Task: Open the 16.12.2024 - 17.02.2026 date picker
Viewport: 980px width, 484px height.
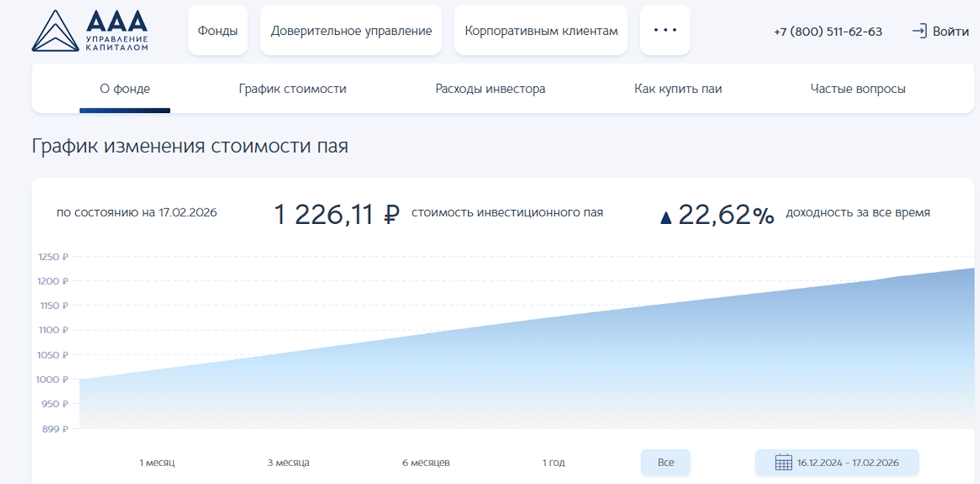Action: click(837, 463)
